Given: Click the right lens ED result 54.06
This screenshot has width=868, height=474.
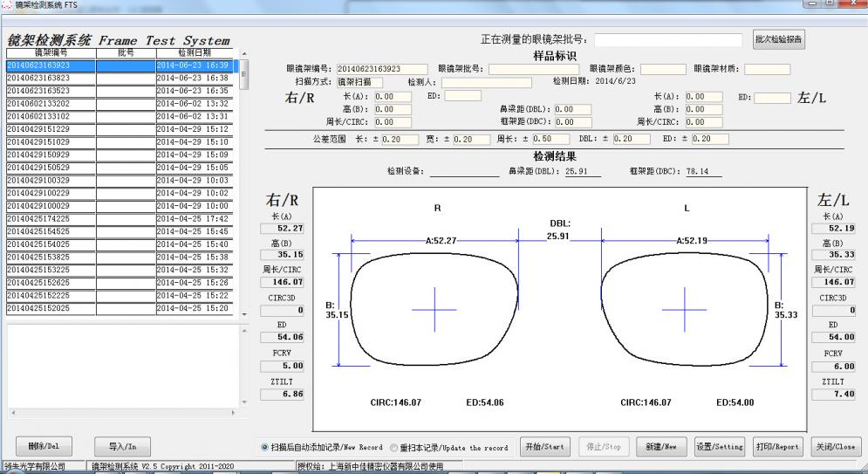Looking at the screenshot, I should point(282,337).
